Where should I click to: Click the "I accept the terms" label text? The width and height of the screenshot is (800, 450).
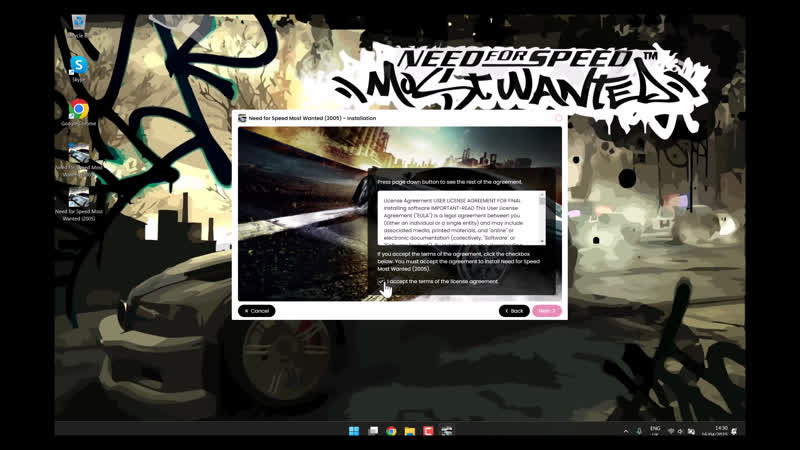click(x=442, y=282)
